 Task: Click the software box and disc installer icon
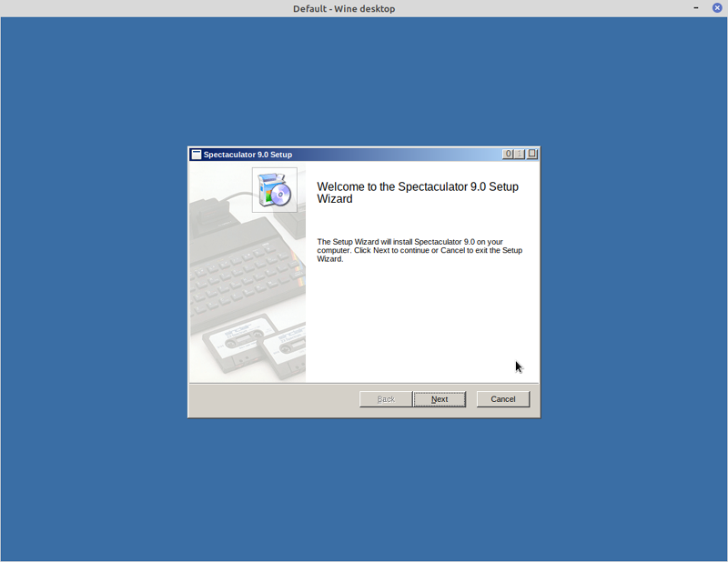[x=274, y=190]
